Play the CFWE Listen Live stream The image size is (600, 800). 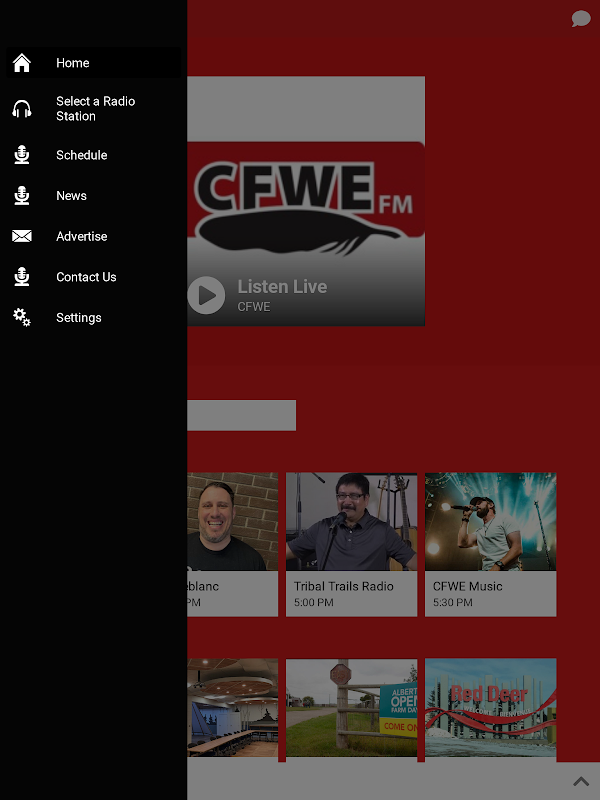(206, 295)
